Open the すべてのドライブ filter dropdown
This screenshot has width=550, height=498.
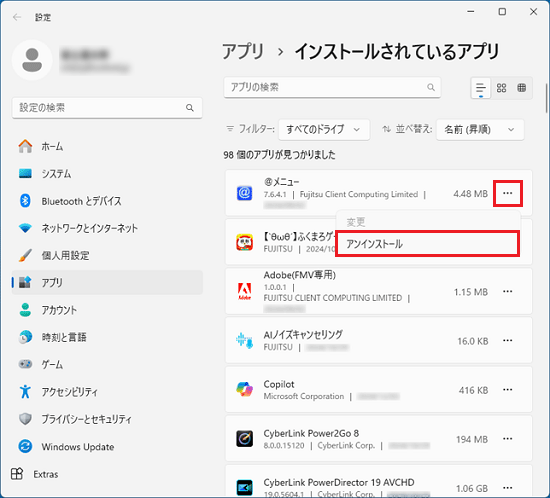click(324, 129)
